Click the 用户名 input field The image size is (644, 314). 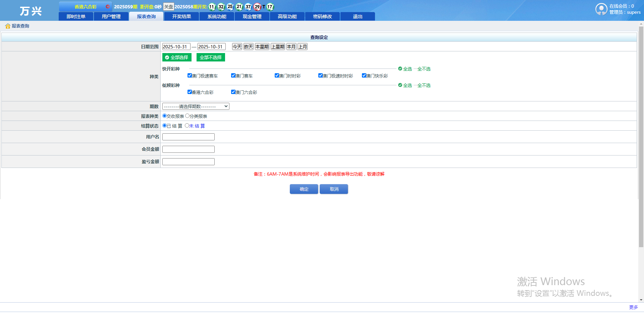[x=188, y=137]
